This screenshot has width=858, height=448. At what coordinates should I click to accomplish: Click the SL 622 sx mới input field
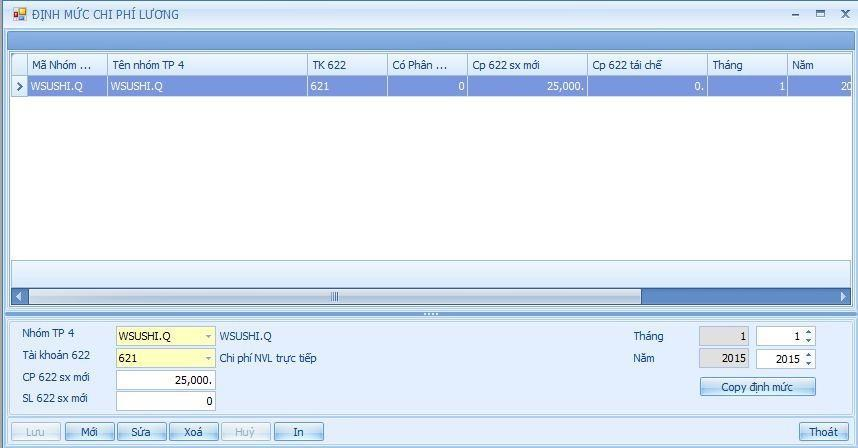point(166,401)
